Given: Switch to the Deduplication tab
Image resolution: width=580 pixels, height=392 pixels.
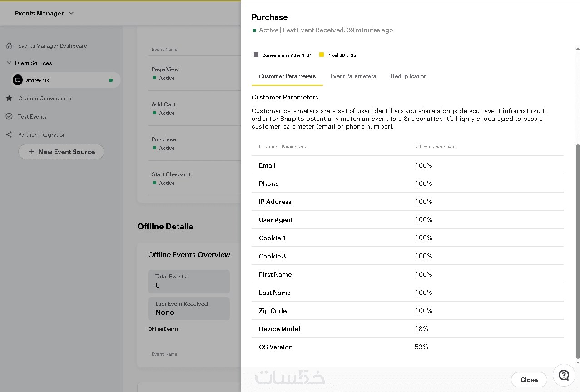Looking at the screenshot, I should (408, 76).
